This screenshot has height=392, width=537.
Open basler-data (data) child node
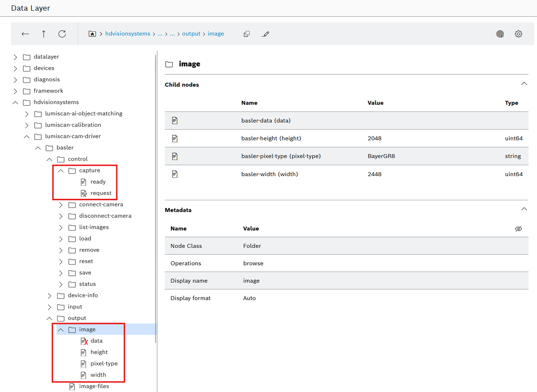click(266, 120)
